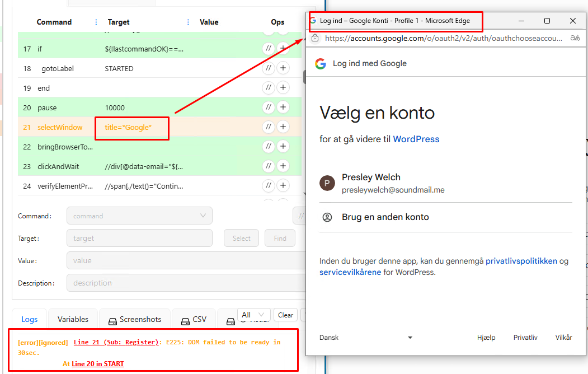Open the Dansk language dropdown
588x374 pixels.
pos(366,338)
